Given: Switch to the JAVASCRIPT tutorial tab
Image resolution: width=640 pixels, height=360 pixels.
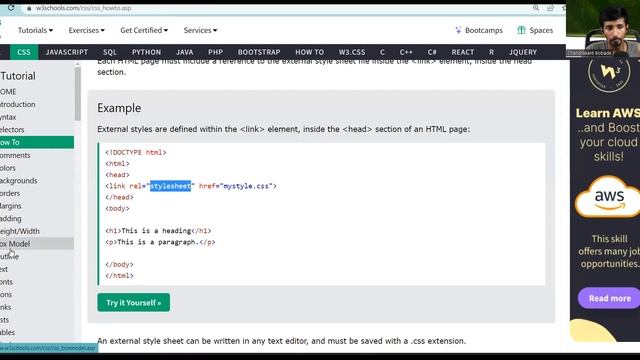Looking at the screenshot, I should [67, 52].
